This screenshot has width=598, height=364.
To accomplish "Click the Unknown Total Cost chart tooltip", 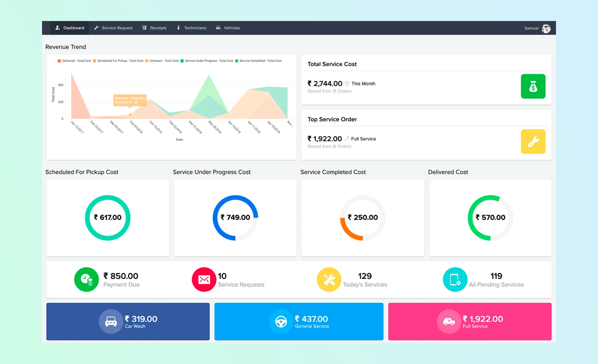I will pos(130,100).
